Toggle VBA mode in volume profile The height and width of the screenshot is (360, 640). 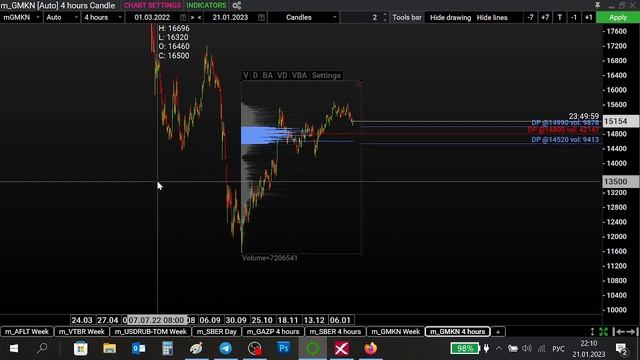(299, 76)
